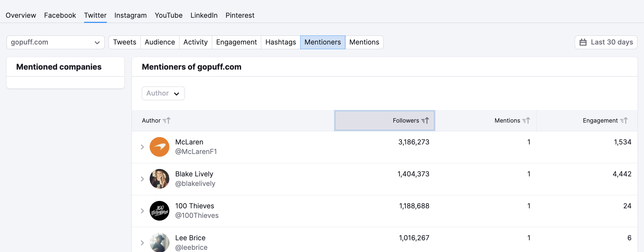Click the calendar icon in date range
644x252 pixels.
[x=583, y=42]
